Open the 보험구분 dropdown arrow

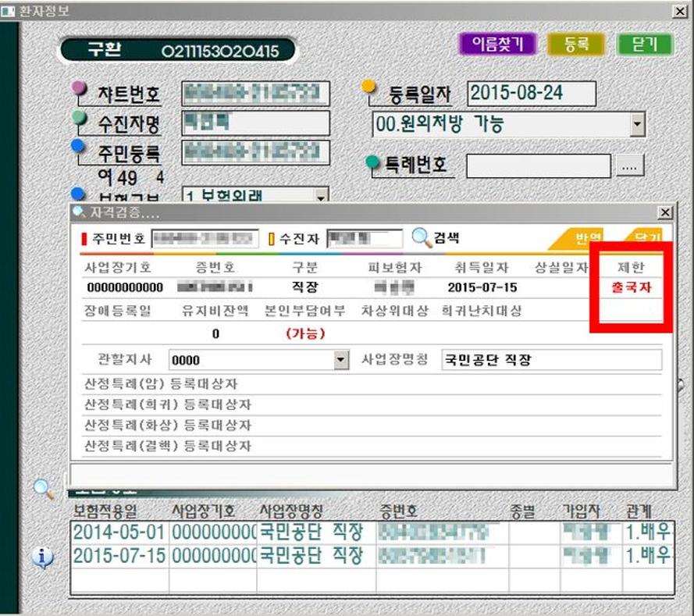(320, 197)
